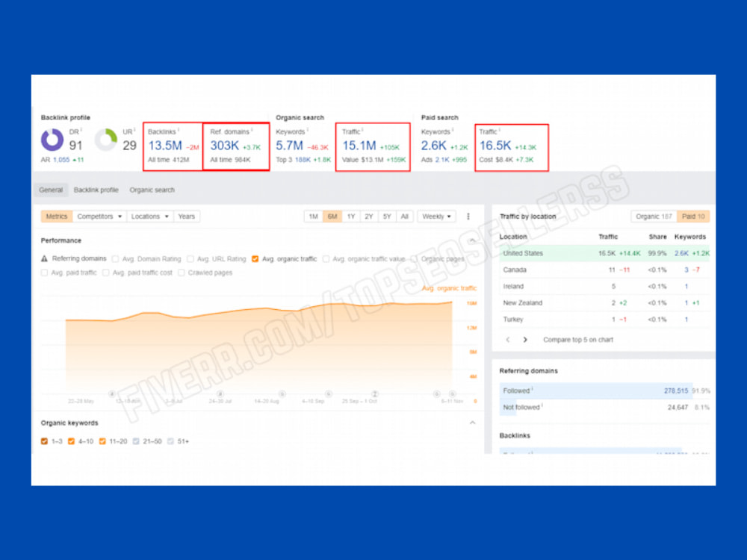747x560 pixels.
Task: Open the three-dot chart options menu
Action: 468,217
